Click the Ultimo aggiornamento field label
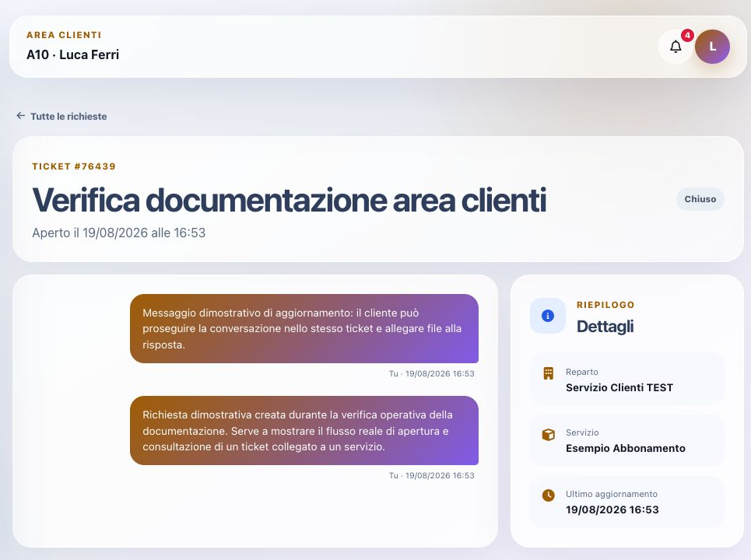The height and width of the screenshot is (560, 751). [x=612, y=494]
